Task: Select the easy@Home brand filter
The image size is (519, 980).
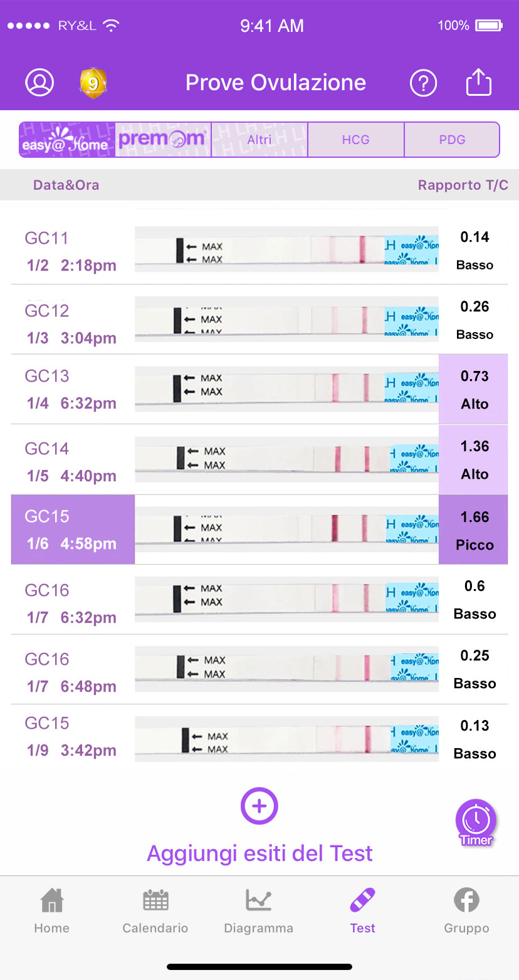Action: [x=67, y=140]
